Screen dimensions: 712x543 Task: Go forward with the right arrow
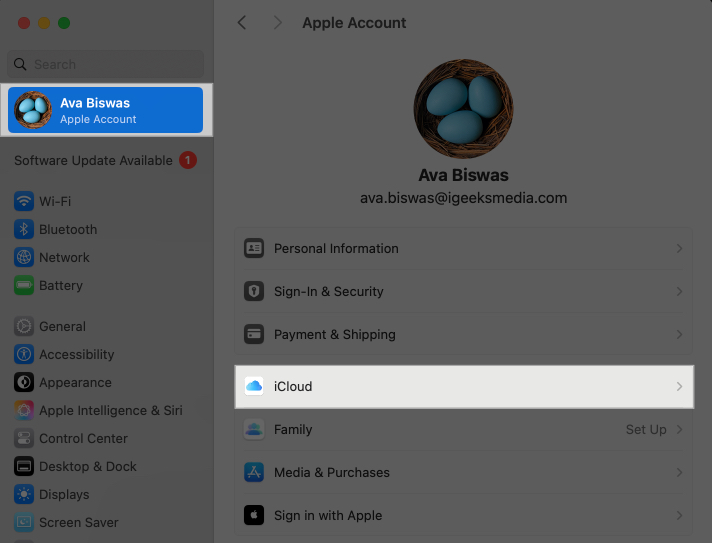(x=277, y=22)
